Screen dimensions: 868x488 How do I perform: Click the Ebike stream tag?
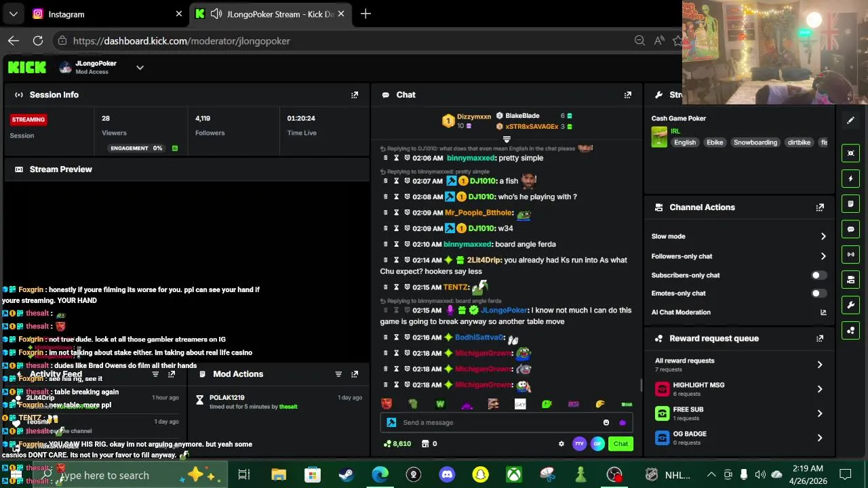(715, 142)
